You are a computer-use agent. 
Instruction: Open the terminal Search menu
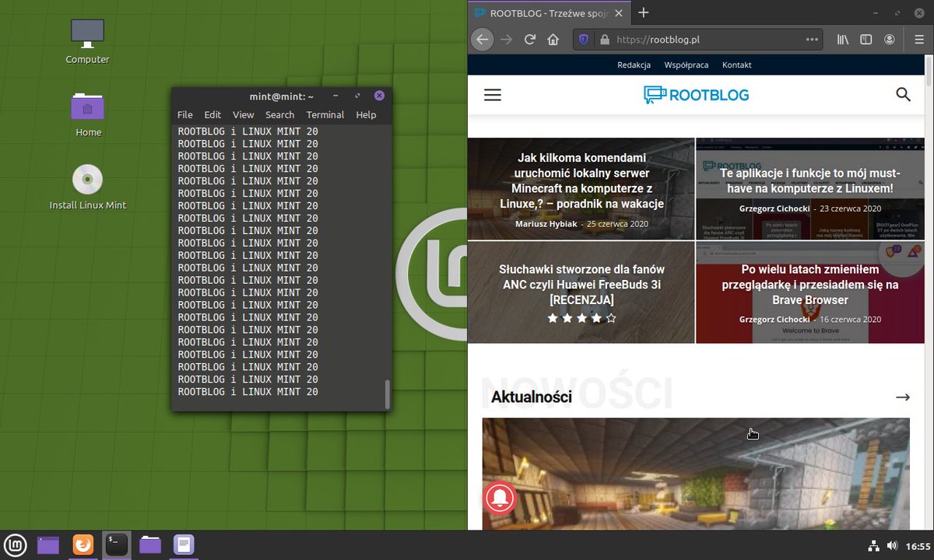point(279,115)
